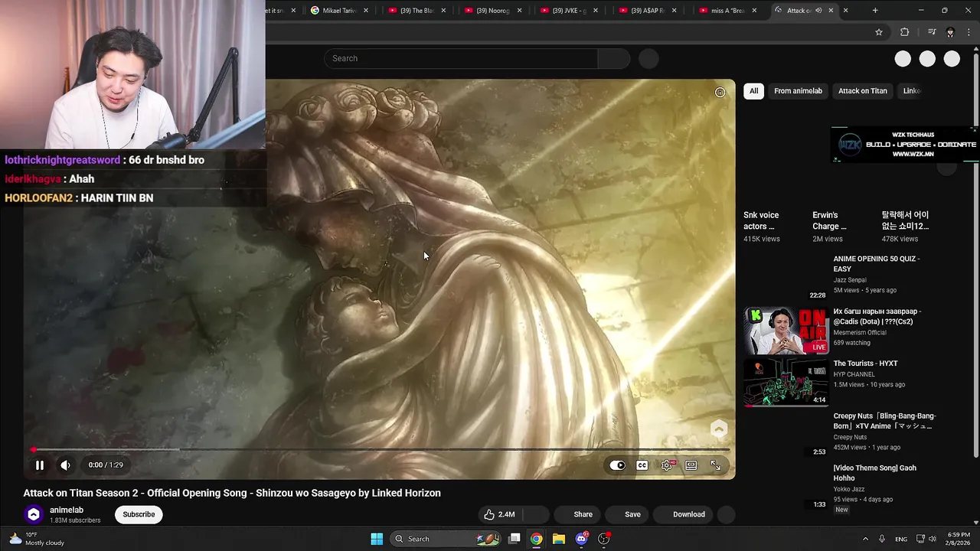Select the From animelab chip
The height and width of the screenshot is (551, 980).
tap(798, 91)
